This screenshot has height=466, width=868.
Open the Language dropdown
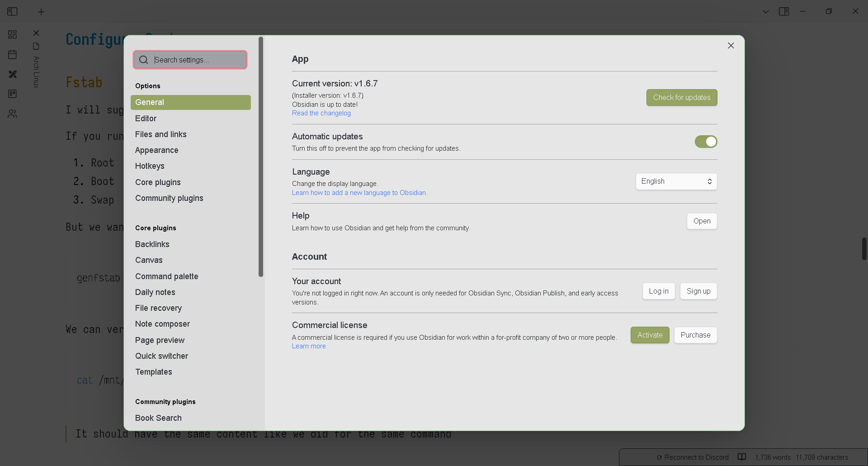click(x=676, y=181)
